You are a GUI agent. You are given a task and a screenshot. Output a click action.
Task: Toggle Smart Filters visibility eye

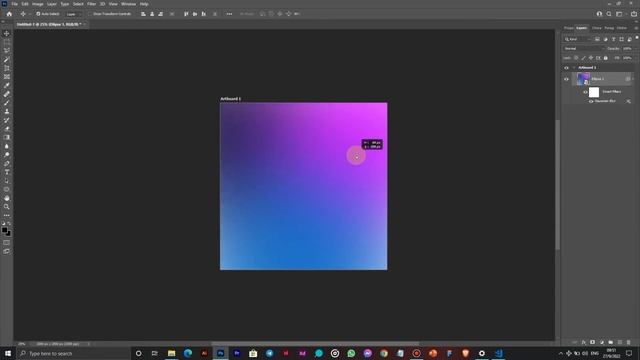[585, 92]
